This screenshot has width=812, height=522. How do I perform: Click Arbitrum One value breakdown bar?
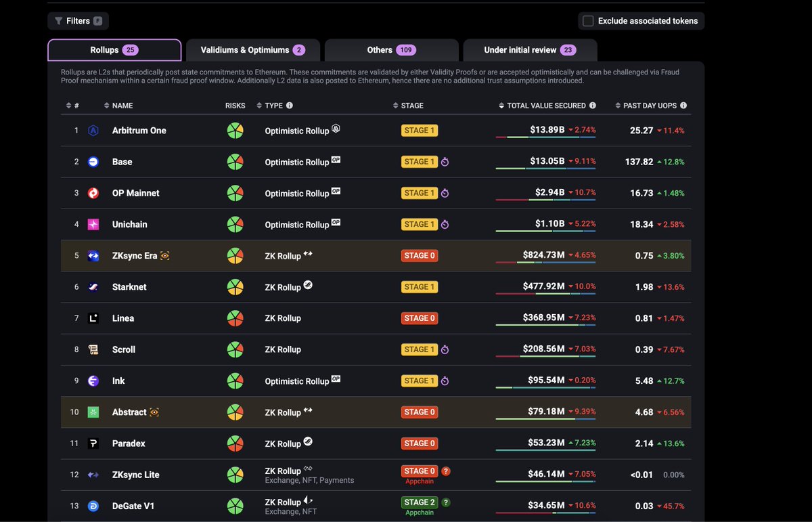(x=546, y=137)
